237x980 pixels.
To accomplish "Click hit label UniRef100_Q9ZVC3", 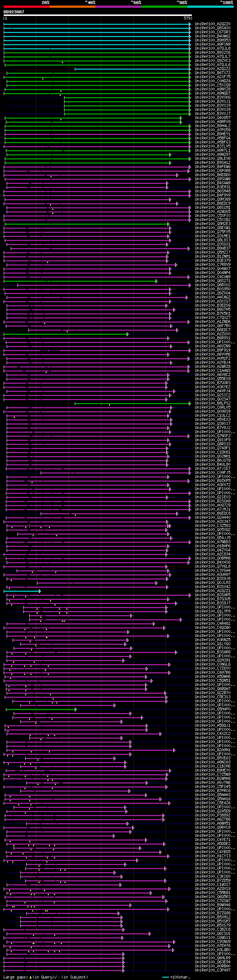I will coord(213,61).
